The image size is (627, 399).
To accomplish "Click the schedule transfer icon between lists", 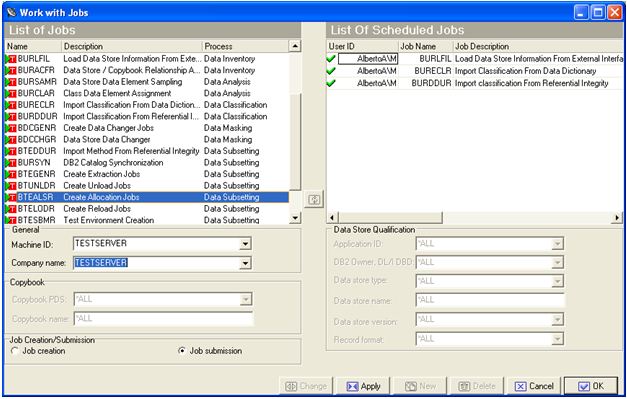I will 314,200.
